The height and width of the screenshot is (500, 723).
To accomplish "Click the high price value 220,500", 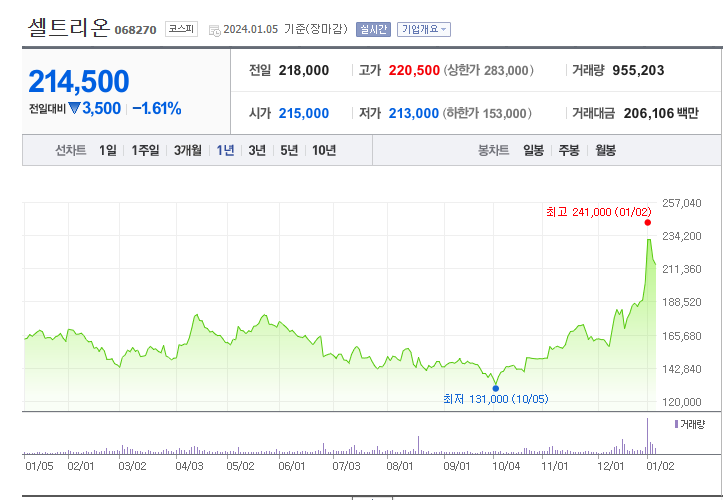I will [414, 71].
